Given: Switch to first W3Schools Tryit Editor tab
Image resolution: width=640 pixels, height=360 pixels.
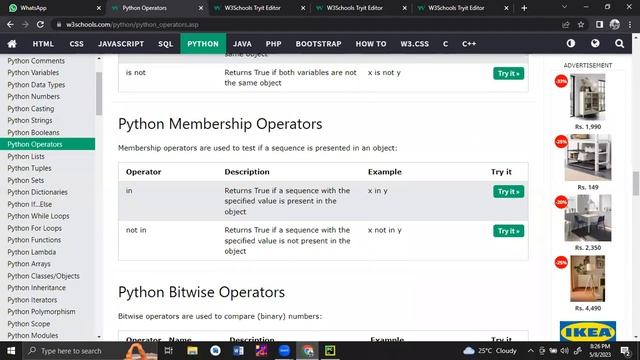Looking at the screenshot, I should click(259, 8).
